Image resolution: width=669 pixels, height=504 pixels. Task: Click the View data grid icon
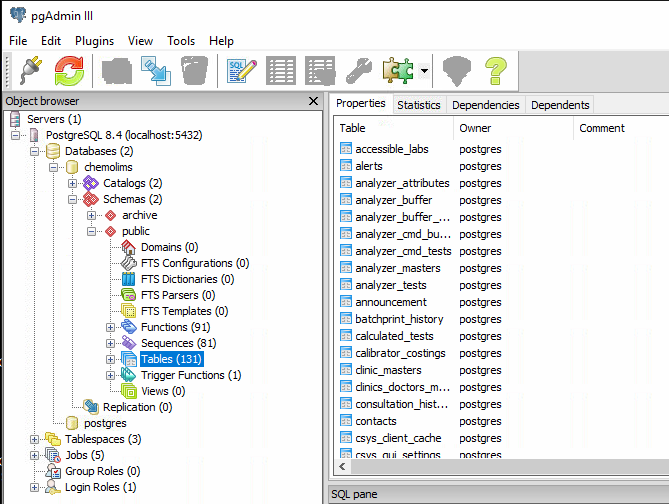pyautogui.click(x=281, y=71)
